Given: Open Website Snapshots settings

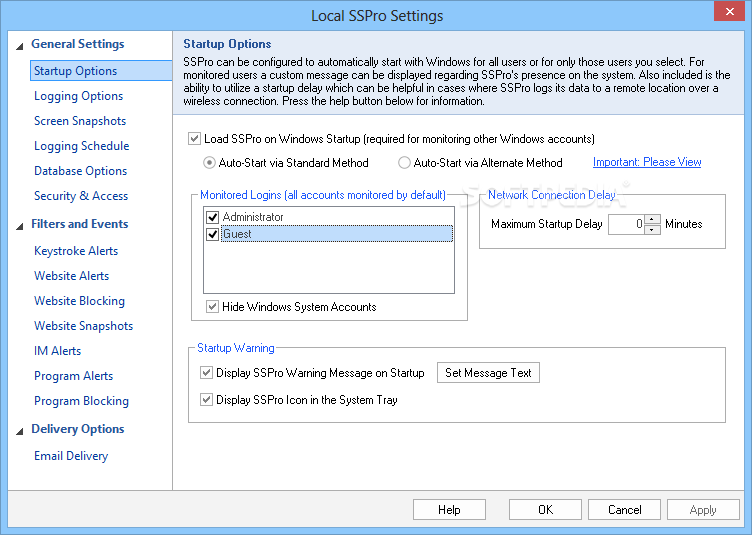Looking at the screenshot, I should point(83,326).
